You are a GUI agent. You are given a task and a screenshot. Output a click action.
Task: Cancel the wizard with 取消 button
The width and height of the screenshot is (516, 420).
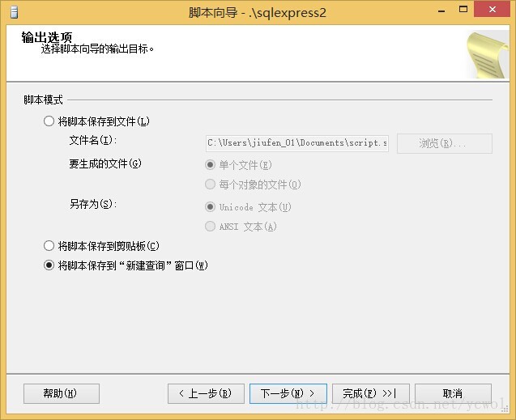(x=453, y=393)
